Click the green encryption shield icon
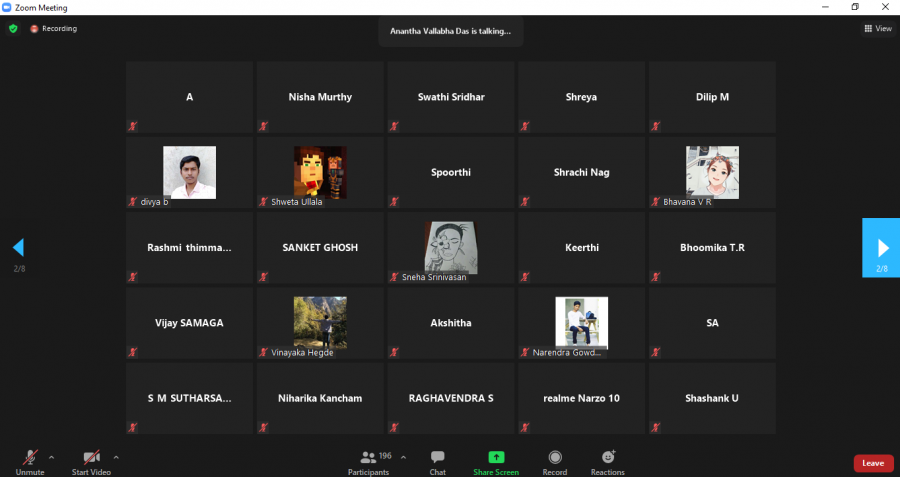This screenshot has height=477, width=900. pyautogui.click(x=13, y=29)
